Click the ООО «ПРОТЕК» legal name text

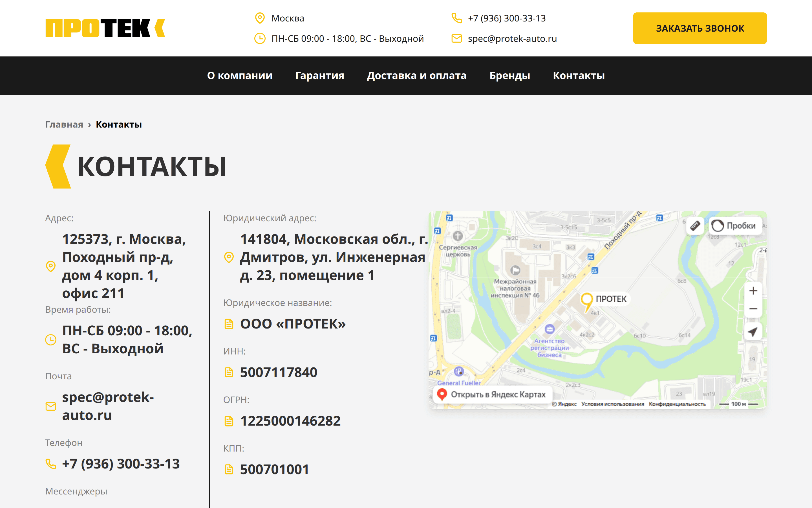point(293,324)
